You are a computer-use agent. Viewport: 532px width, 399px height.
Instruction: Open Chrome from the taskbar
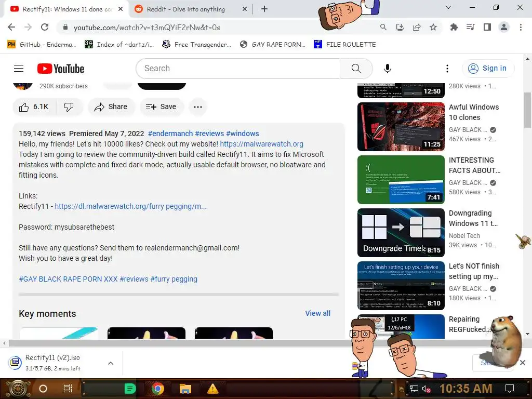click(x=158, y=389)
